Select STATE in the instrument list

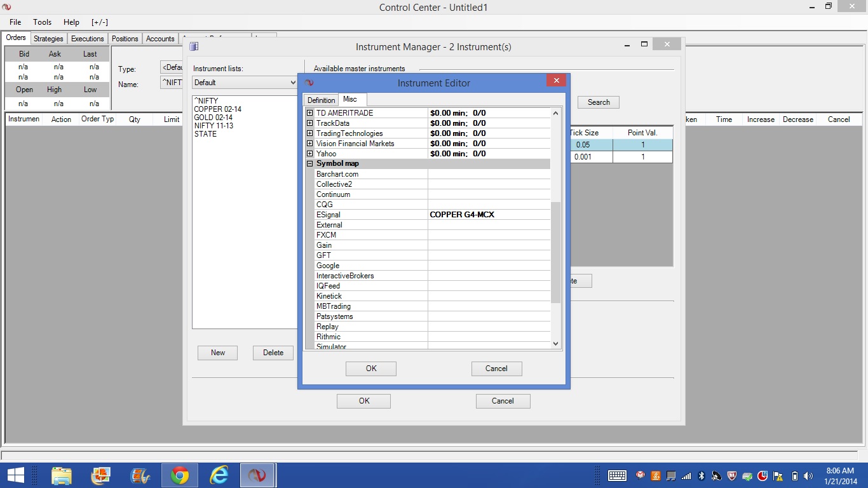(205, 134)
